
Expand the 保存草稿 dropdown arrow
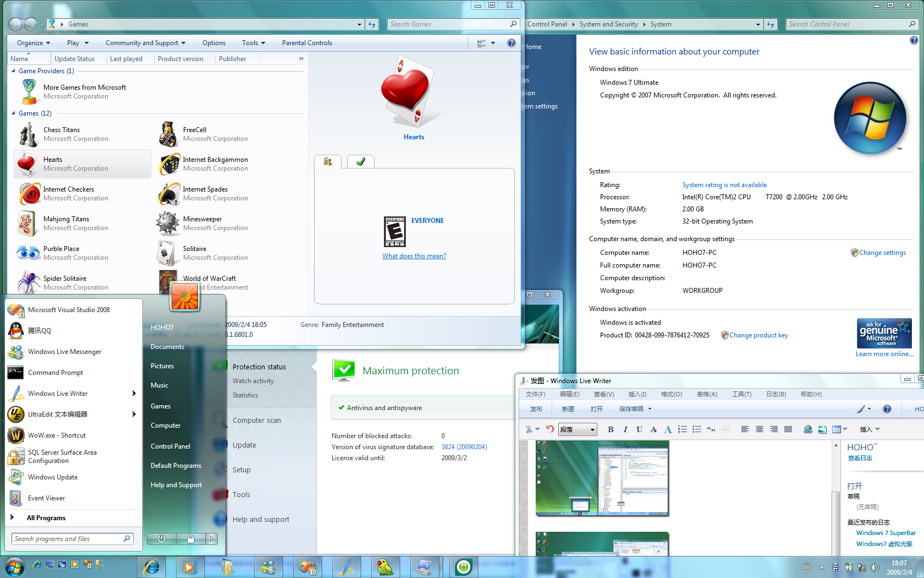click(650, 409)
